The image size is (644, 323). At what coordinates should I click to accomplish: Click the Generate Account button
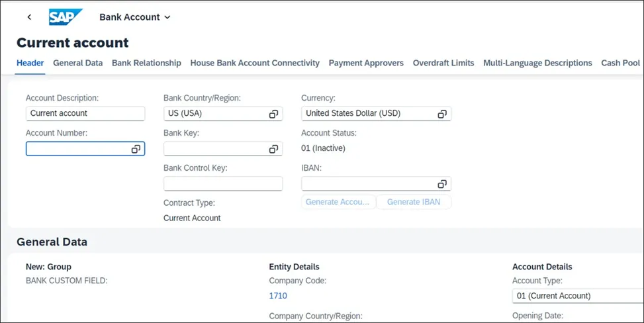[338, 202]
